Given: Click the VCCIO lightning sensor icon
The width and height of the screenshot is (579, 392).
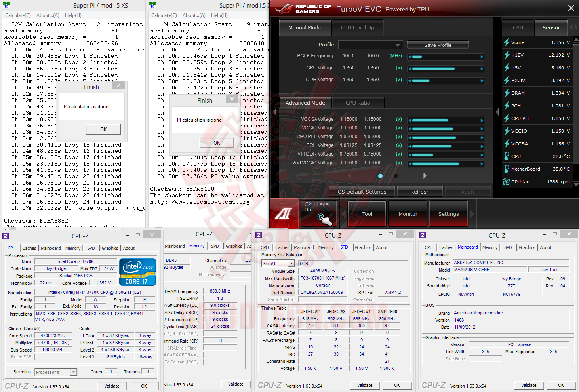Looking at the screenshot, I should [x=507, y=131].
